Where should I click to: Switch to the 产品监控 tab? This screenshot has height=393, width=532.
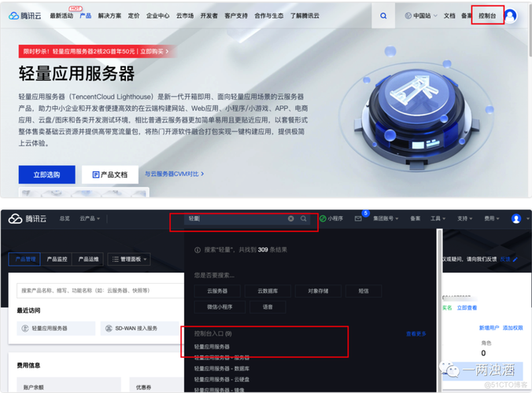57,259
